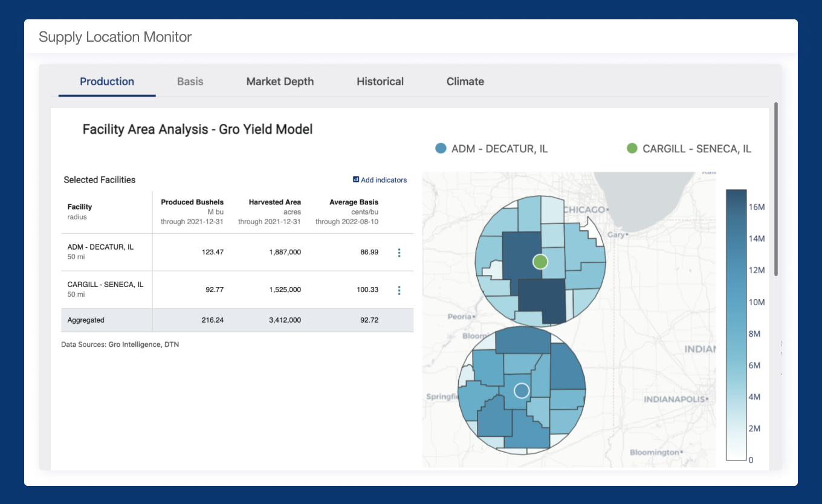The image size is (822, 504).
Task: Click the Chicago label on the map
Action: 585,210
